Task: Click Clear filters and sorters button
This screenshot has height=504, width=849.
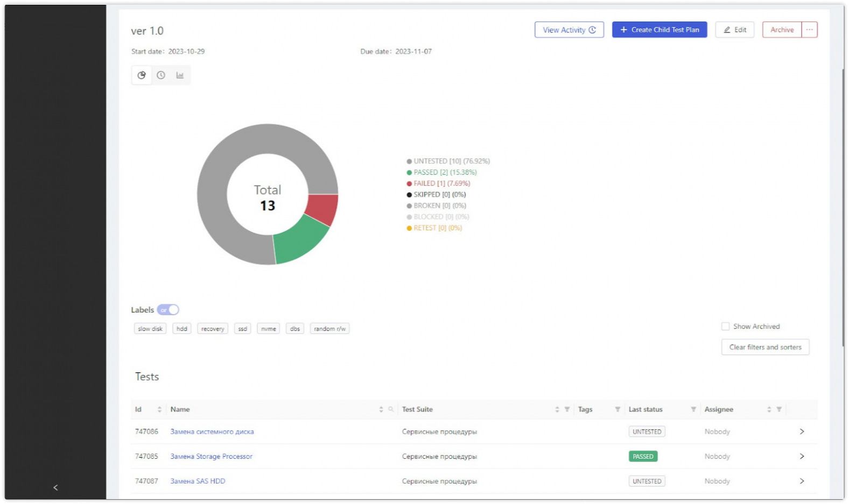Action: pos(766,347)
